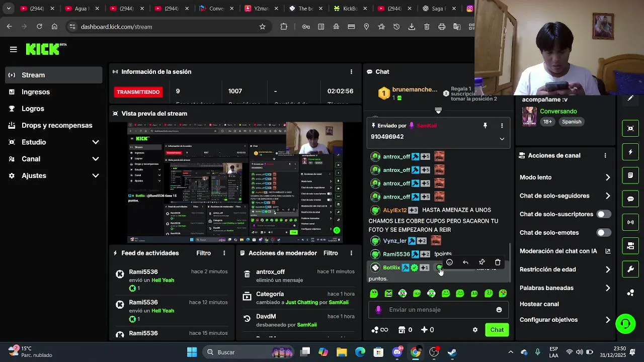Click the channel points infinity counter
Viewport: 644px width, 362px height.
click(380, 330)
